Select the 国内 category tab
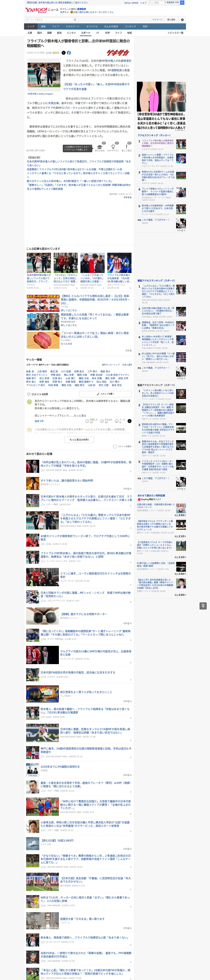The height and width of the screenshot is (980, 210). 40,33
